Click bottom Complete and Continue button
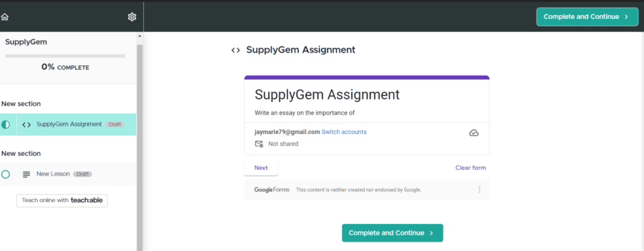 coord(392,233)
